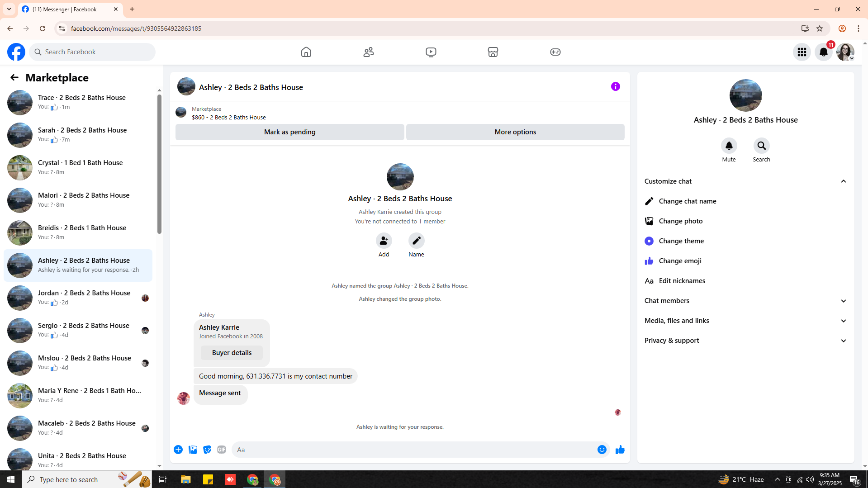Open the Friends tab icon
Screen dimensions: 868x488
pyautogui.click(x=369, y=52)
